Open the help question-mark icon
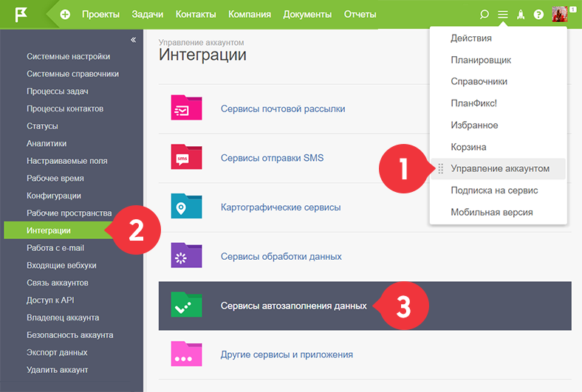The height and width of the screenshot is (392, 582). point(538,15)
